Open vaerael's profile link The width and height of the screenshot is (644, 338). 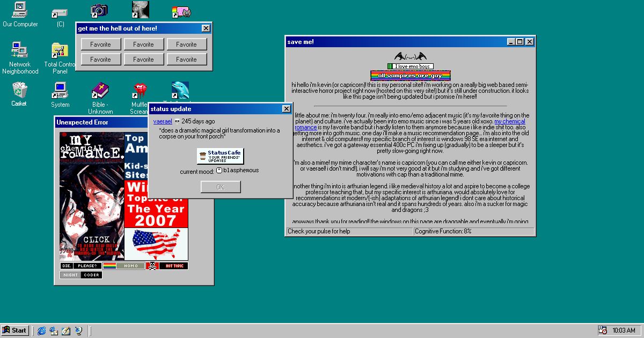[x=162, y=121]
